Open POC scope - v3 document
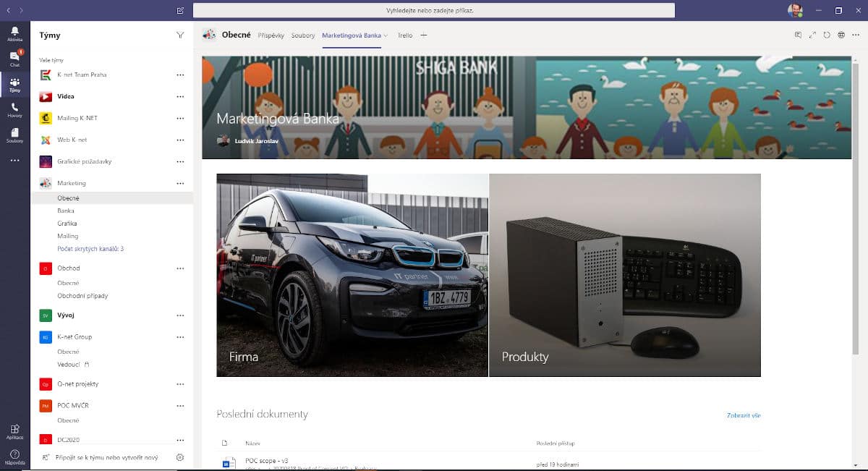The image size is (868, 471). click(267, 460)
